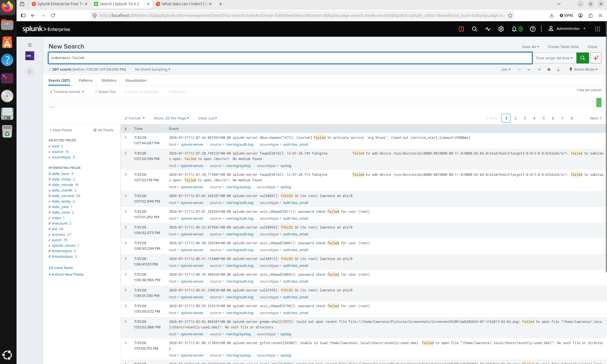Open the Save As dropdown

531,47
